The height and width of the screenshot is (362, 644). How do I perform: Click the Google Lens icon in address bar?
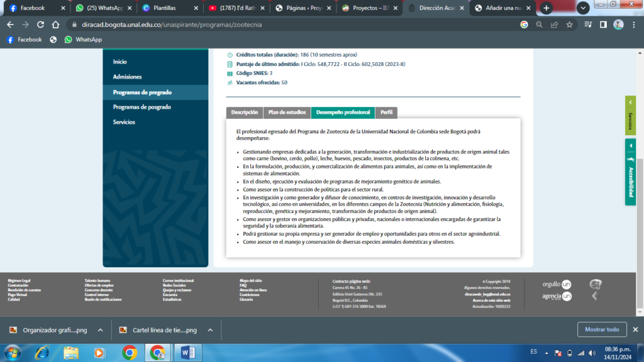525,25
